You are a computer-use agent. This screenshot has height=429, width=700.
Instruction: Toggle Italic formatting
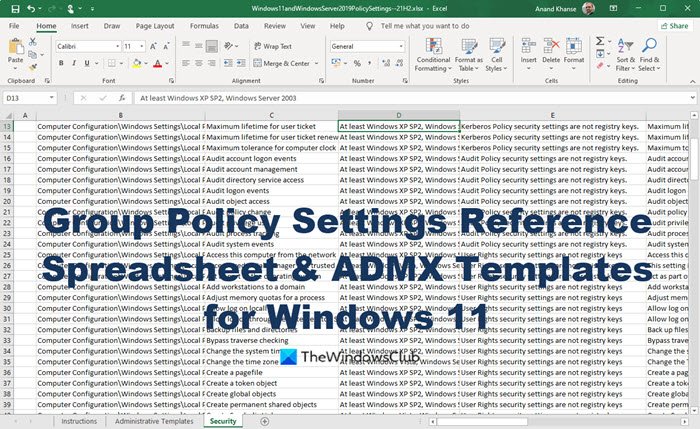coord(74,63)
